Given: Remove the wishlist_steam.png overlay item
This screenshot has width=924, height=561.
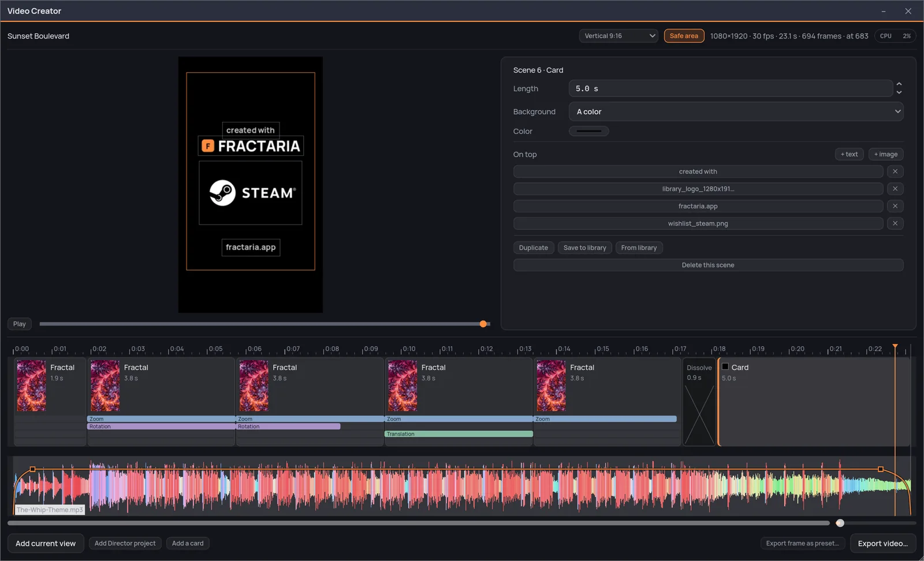Looking at the screenshot, I should (895, 223).
